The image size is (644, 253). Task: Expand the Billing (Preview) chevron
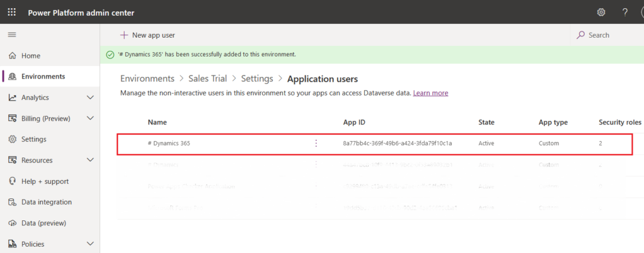click(91, 119)
